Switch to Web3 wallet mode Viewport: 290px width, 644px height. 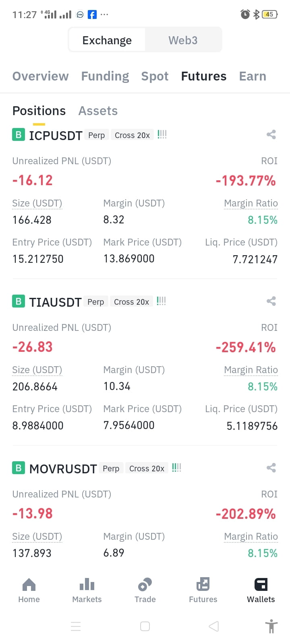click(183, 40)
